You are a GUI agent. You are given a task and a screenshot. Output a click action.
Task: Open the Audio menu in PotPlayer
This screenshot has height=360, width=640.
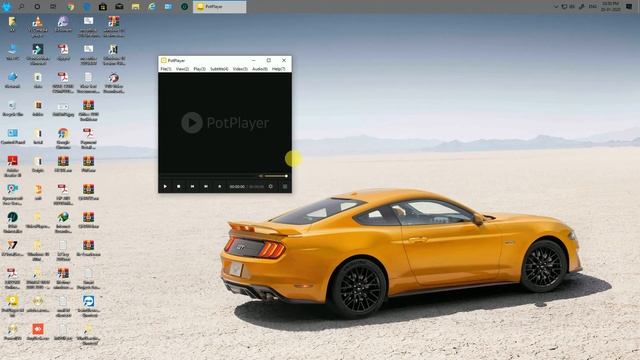(x=260, y=69)
